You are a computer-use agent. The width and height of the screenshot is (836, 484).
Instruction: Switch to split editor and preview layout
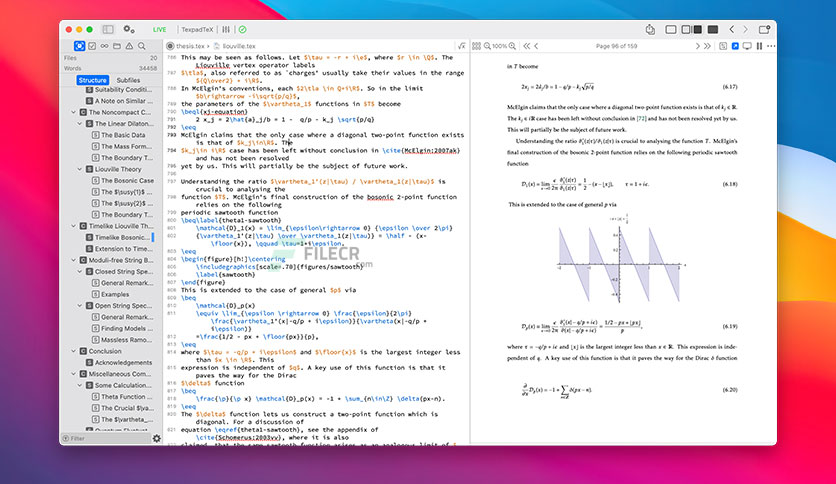692,29
